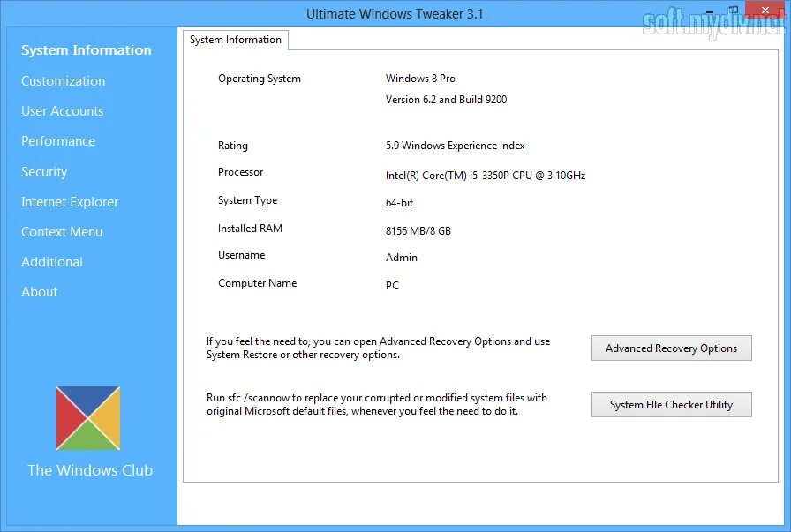Click the System Type label
791x532 pixels.
[x=248, y=200]
